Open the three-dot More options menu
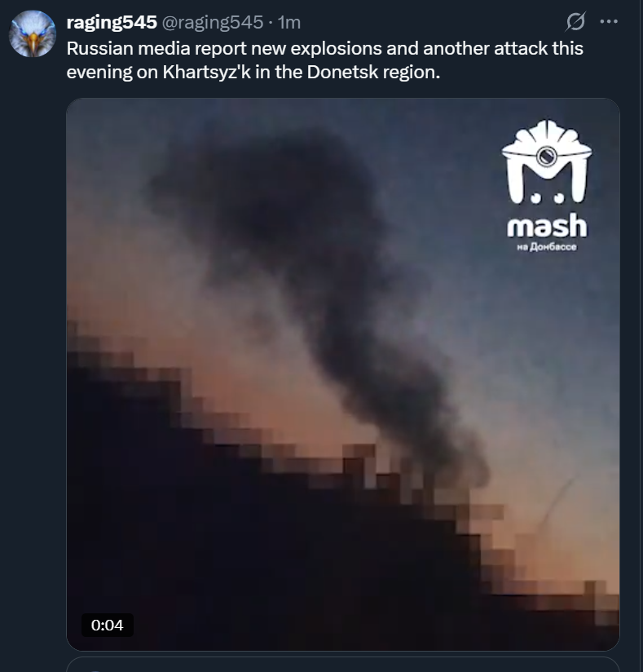The width and height of the screenshot is (643, 672). tap(609, 21)
